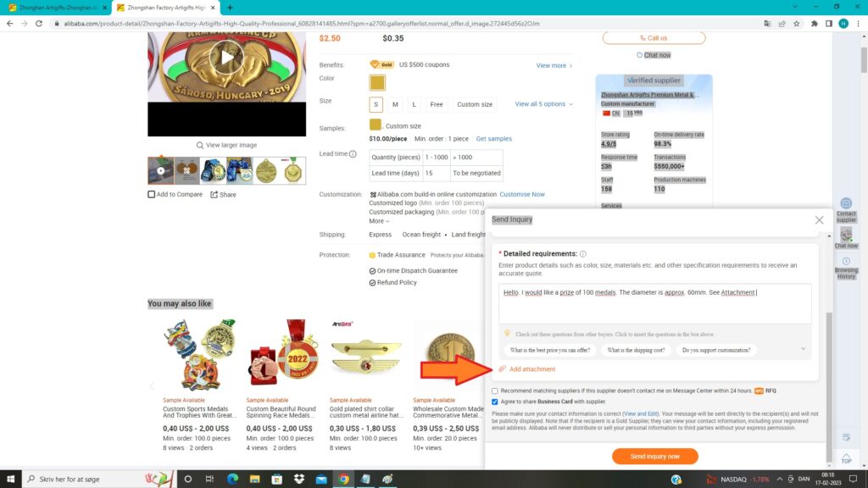Click the help icon beside Detailed requirements

point(583,254)
